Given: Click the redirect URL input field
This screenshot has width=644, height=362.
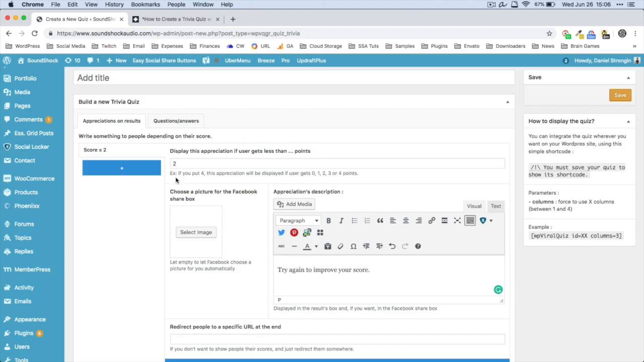Looking at the screenshot, I should [337, 339].
